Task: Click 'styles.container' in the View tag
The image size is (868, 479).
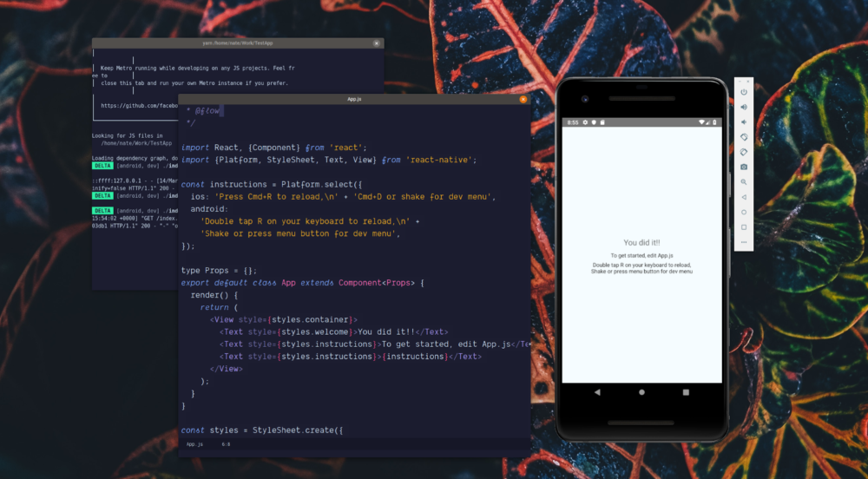Action: tap(310, 319)
